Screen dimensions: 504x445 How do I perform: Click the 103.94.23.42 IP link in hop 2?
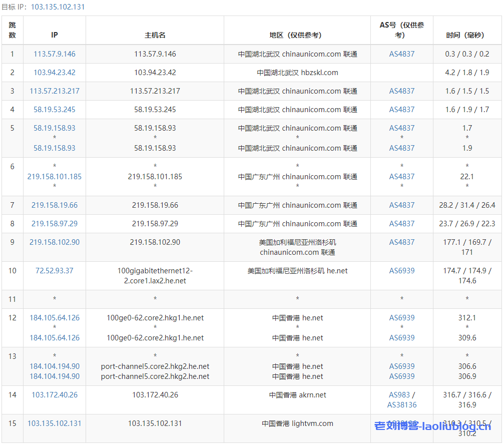pos(55,73)
